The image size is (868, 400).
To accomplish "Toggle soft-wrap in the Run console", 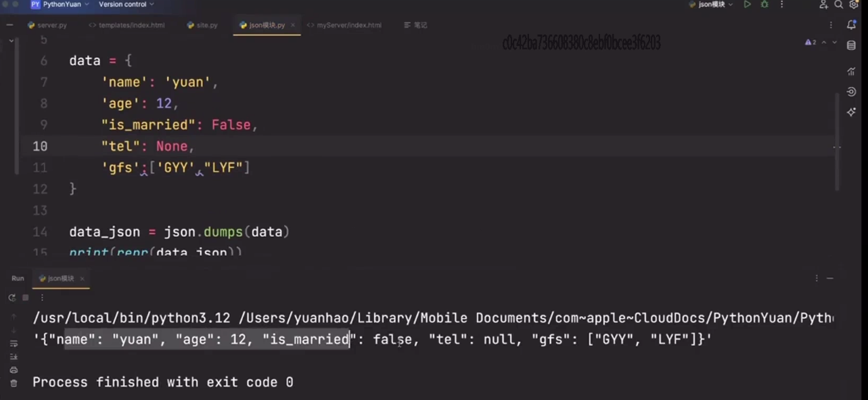I will coord(14,344).
